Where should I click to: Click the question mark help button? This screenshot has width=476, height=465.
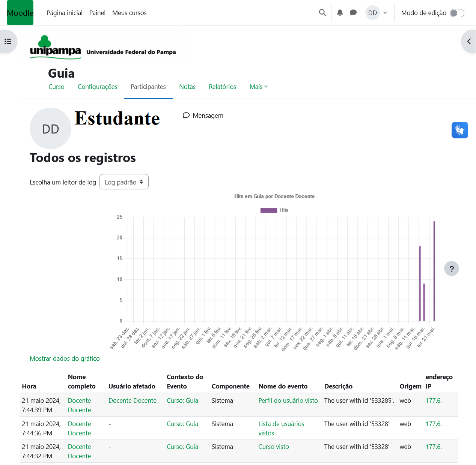(451, 268)
